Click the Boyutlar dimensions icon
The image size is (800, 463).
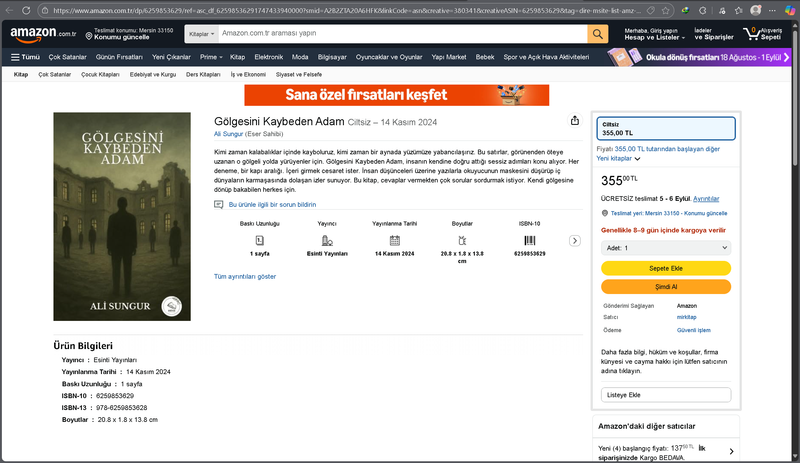[x=462, y=240]
